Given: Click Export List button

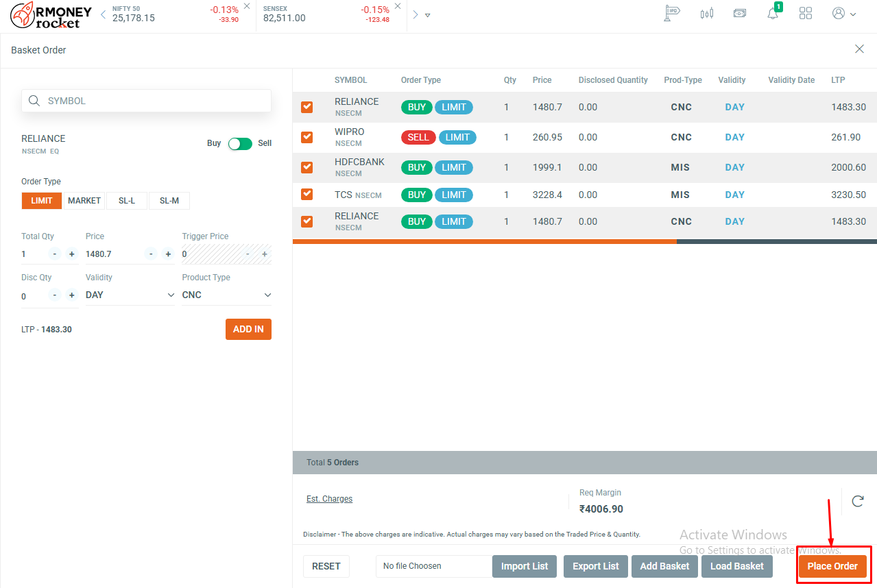Looking at the screenshot, I should [x=596, y=566].
